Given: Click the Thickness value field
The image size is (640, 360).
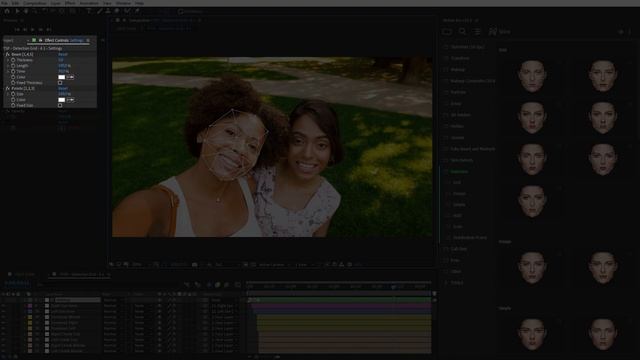Looking at the screenshot, I should 60,60.
